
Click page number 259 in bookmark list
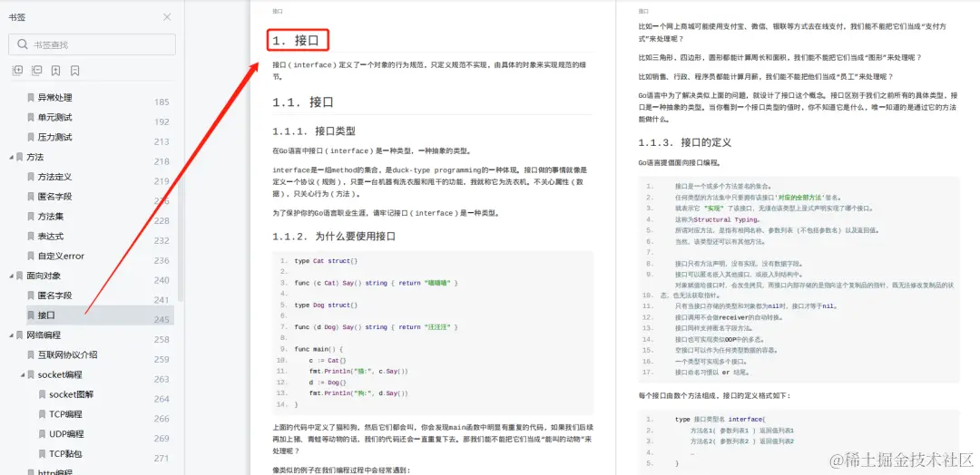pyautogui.click(x=162, y=359)
